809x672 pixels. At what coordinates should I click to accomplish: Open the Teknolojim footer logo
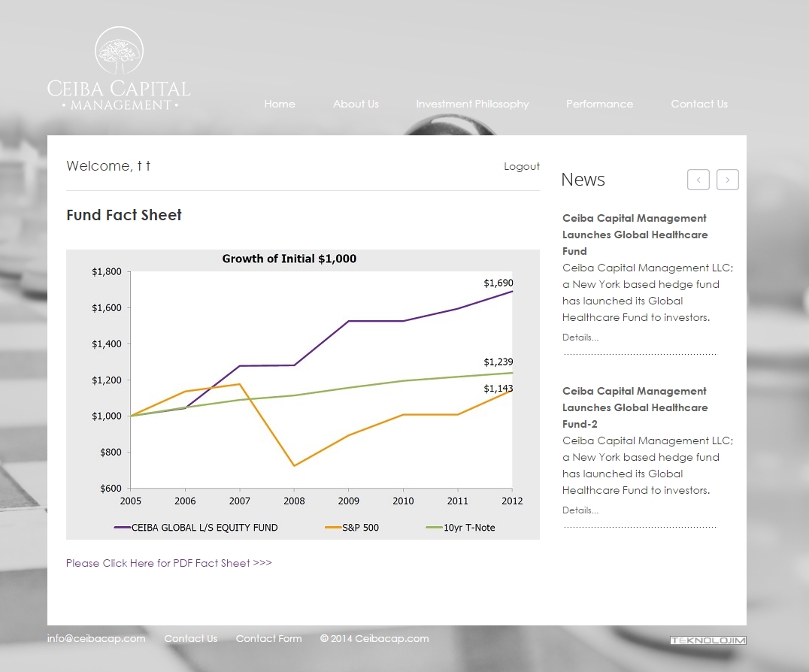(708, 640)
